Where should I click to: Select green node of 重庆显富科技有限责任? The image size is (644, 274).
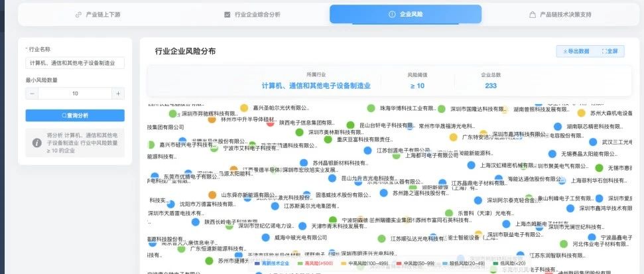tap(328, 139)
